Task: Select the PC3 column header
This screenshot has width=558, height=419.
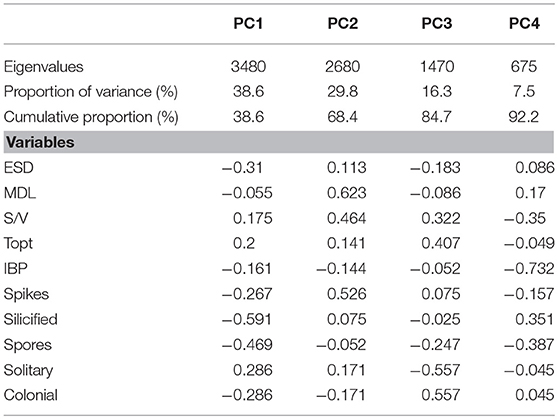Action: coord(437,23)
